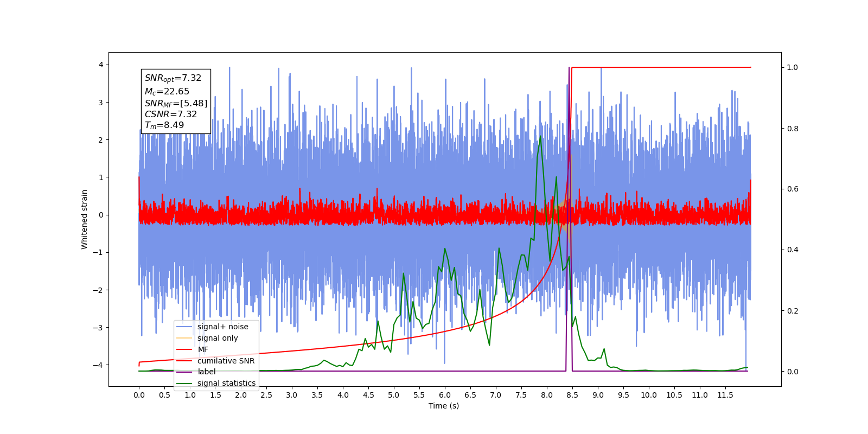
Task: Click the Tm=8.49 annotation
Action: tap(164, 125)
